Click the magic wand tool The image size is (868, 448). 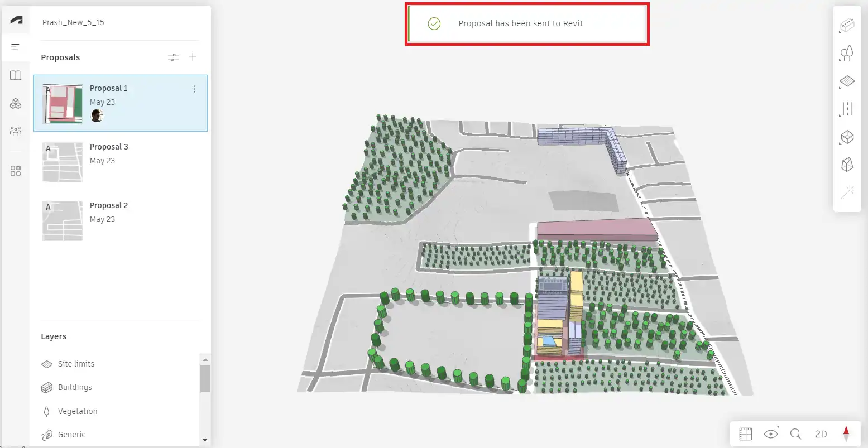pos(847,192)
